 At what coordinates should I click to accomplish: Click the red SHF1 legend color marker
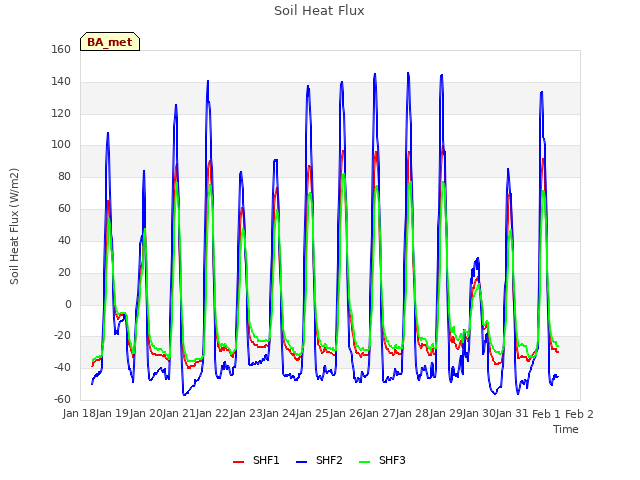pos(238,462)
